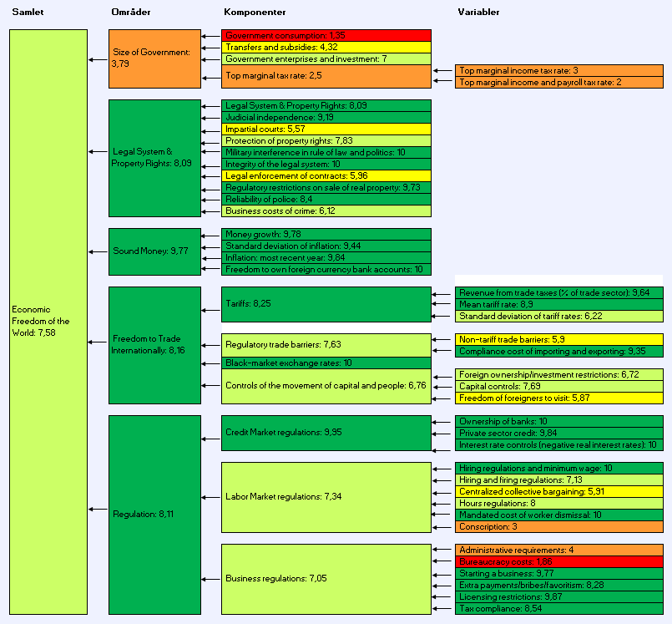672x624 pixels.
Task: Click the Impartial courts 5,57 row
Action: click(326, 129)
